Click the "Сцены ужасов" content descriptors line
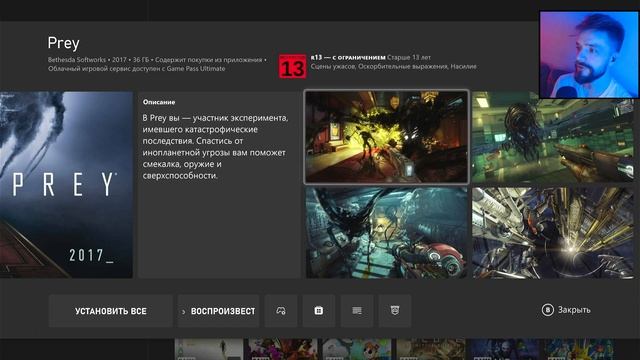Image resolution: width=640 pixels, height=360 pixels. tap(393, 67)
